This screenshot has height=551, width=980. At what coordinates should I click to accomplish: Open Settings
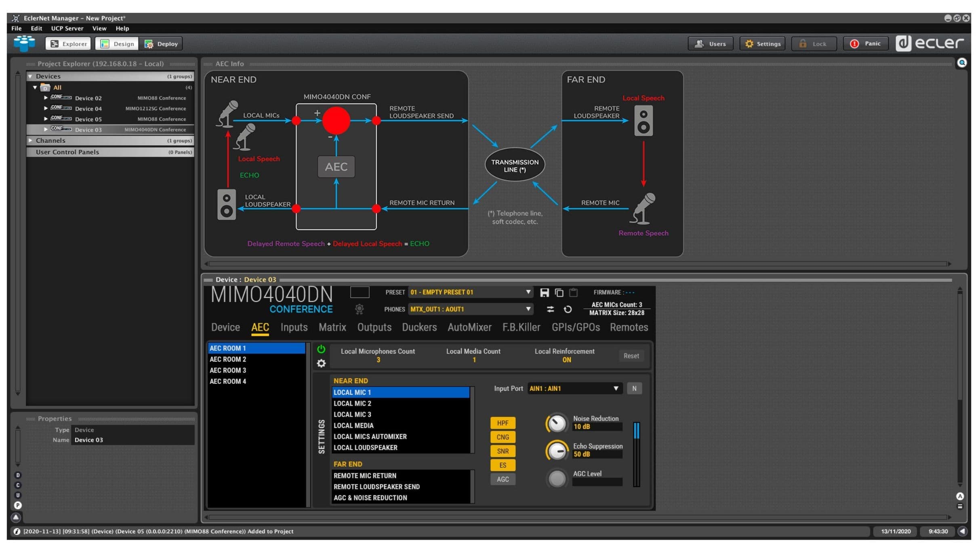point(762,44)
